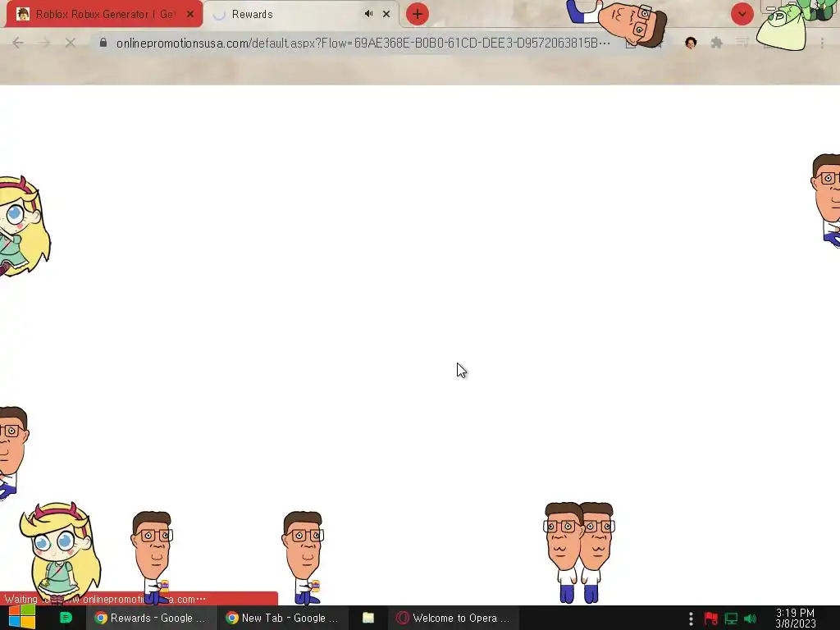
Task: Stop loading the page
Action: [x=71, y=43]
